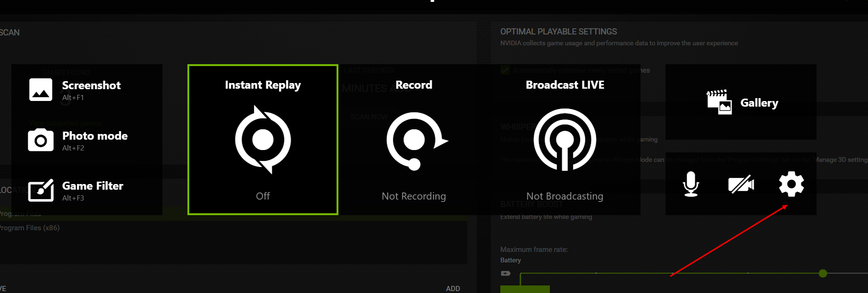Click the Gallery clapperboard icon

pos(719,102)
